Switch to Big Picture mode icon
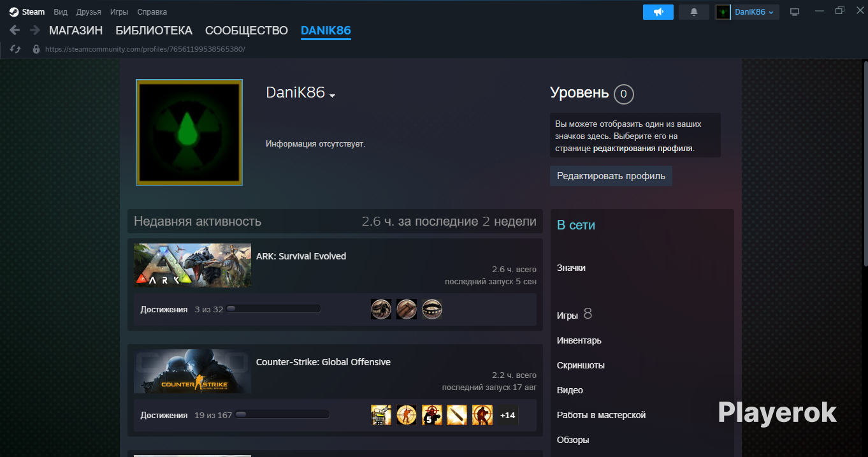 tap(794, 12)
